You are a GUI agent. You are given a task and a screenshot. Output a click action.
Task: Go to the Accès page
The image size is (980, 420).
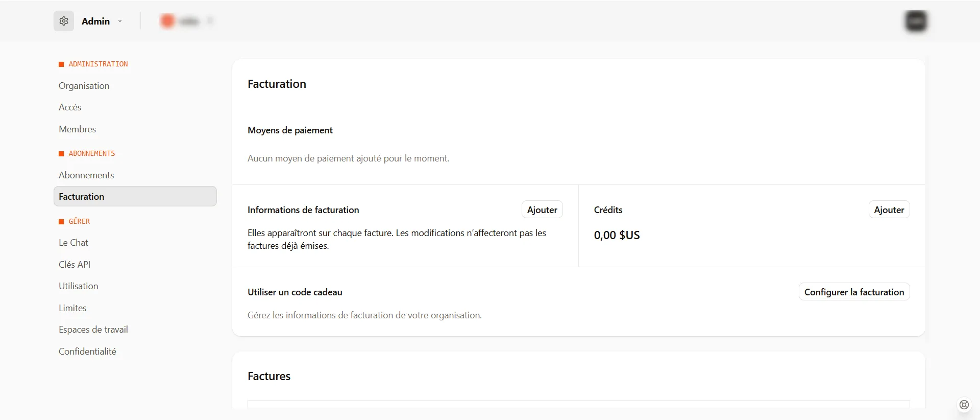point(70,107)
